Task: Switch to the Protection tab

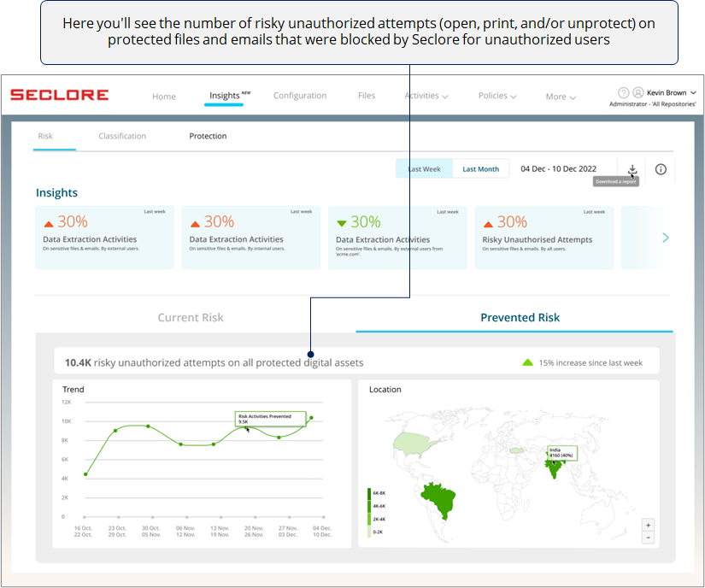Action: click(x=208, y=136)
